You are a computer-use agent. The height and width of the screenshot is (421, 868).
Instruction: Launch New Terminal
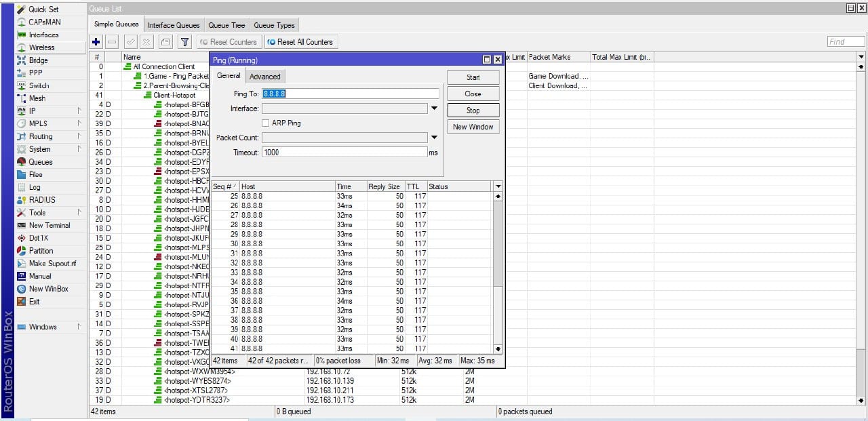49,225
